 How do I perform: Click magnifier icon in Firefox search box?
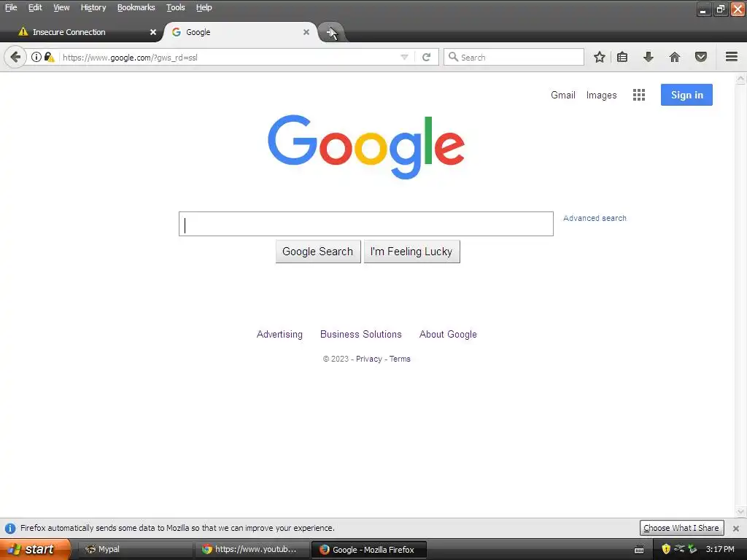(x=453, y=57)
